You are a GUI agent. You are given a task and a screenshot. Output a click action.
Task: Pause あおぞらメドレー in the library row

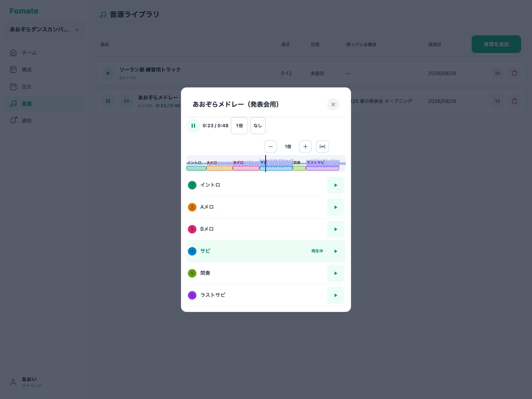click(108, 101)
